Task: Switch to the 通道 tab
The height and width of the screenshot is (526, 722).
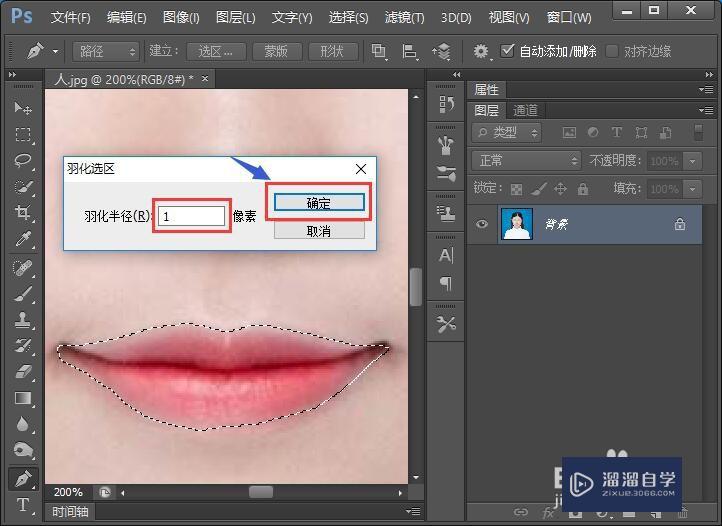Action: pos(525,110)
